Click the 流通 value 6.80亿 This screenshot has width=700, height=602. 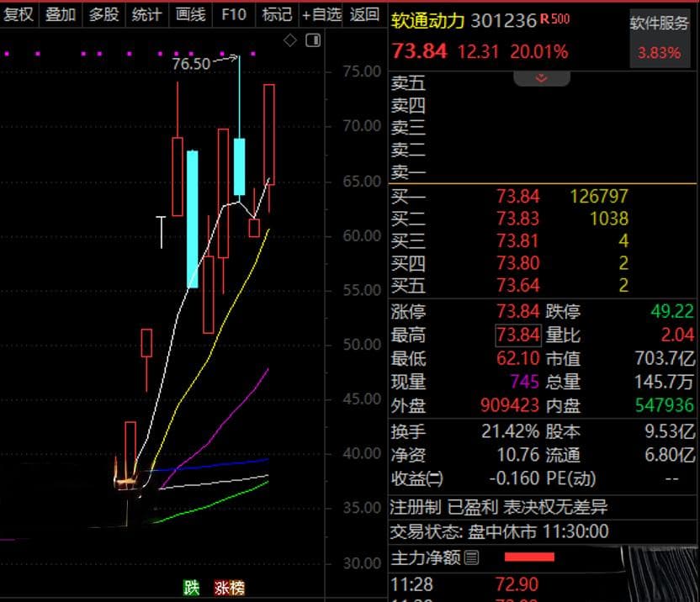point(670,455)
